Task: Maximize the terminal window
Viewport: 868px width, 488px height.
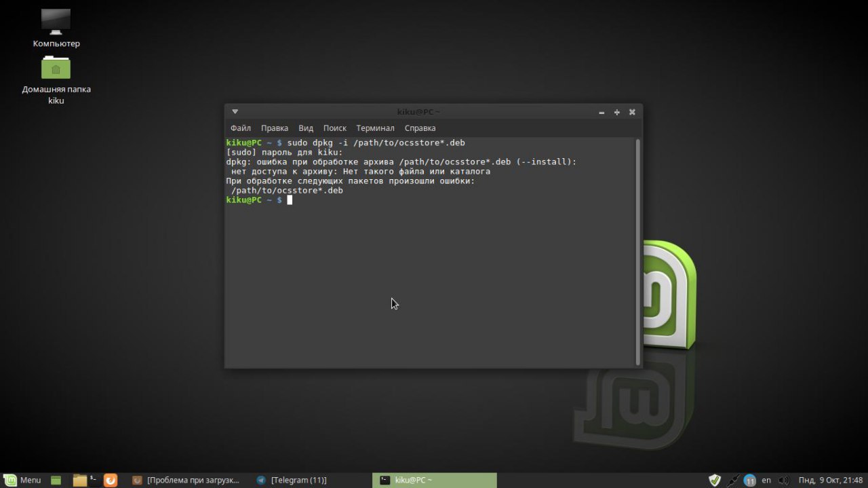Action: tap(617, 112)
